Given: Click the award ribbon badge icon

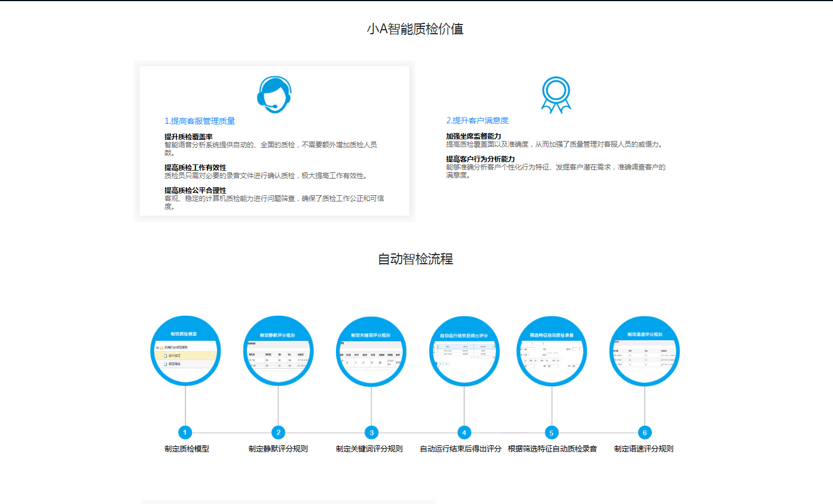Looking at the screenshot, I should tap(556, 95).
